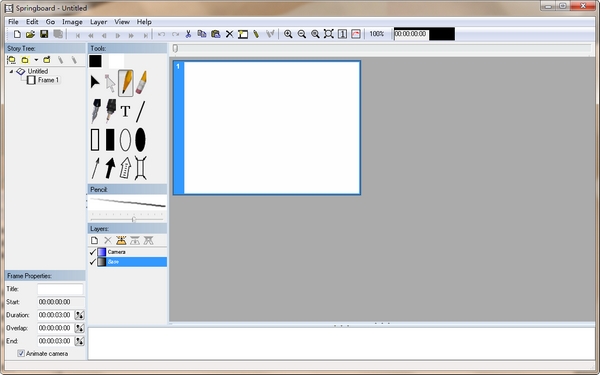Click the Zoom Out magnifier icon

(302, 34)
